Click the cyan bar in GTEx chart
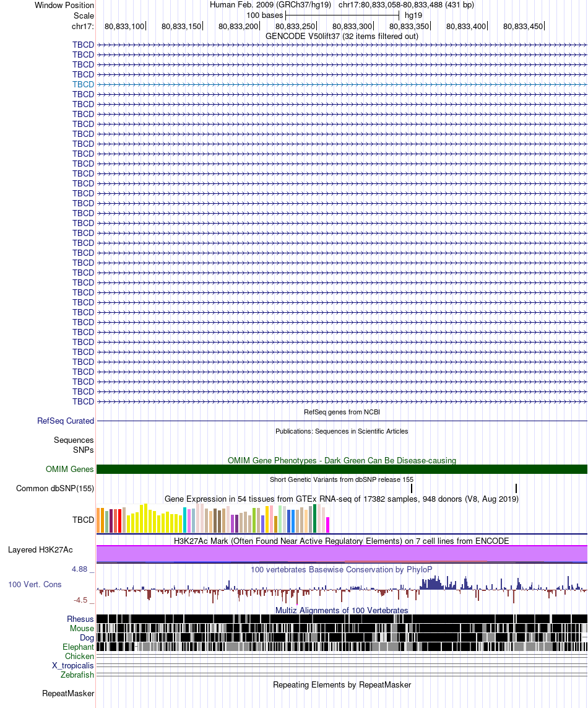This screenshot has width=588, height=708. [x=184, y=520]
